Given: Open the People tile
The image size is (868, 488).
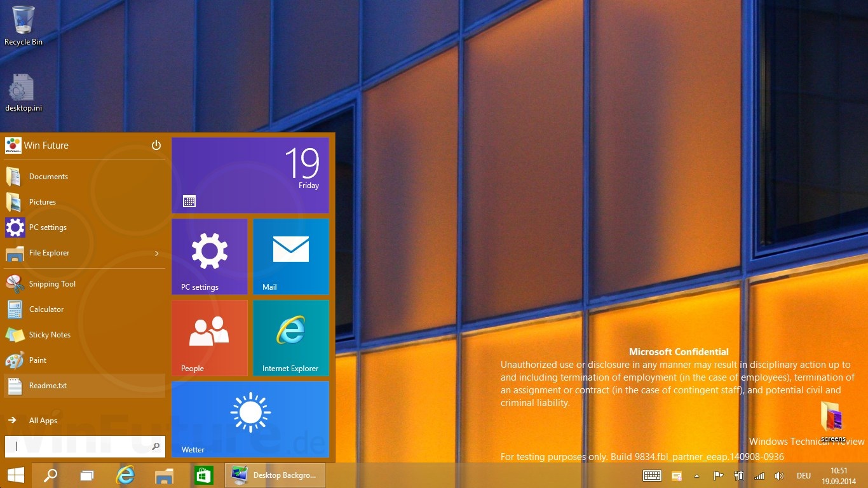Looking at the screenshot, I should tap(210, 338).
